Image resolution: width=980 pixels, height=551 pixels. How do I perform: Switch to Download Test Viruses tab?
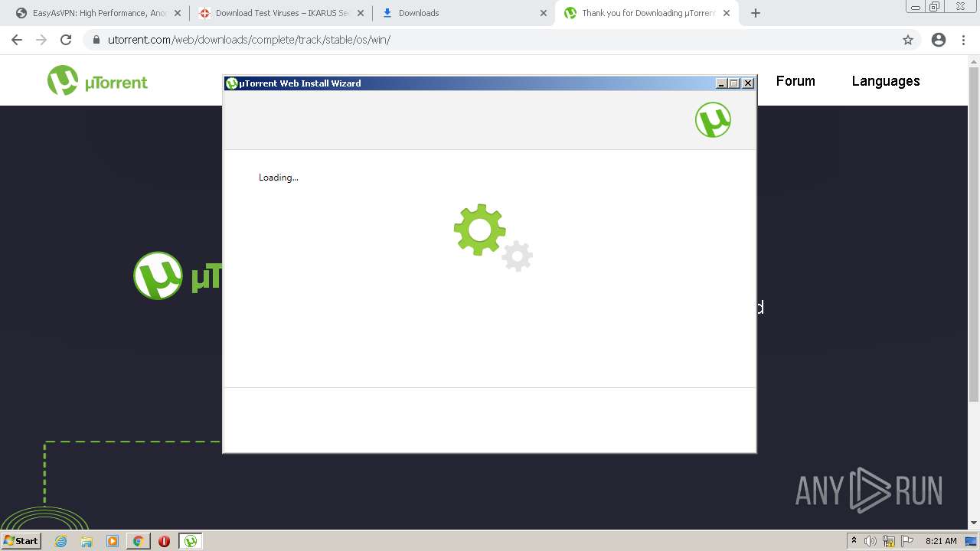pyautogui.click(x=281, y=13)
